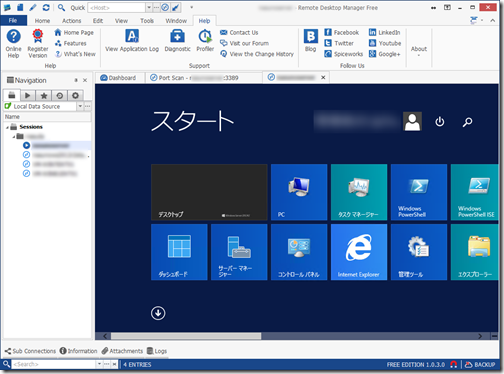Viewport: 504px width, 374px height.
Task: Show opened sessions play tab
Action: 28,96
